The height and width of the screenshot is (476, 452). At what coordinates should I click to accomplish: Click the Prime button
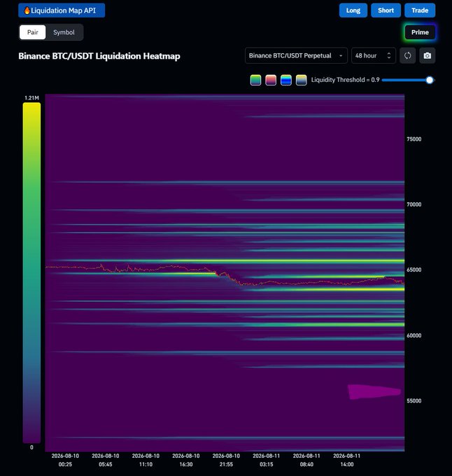(x=420, y=32)
